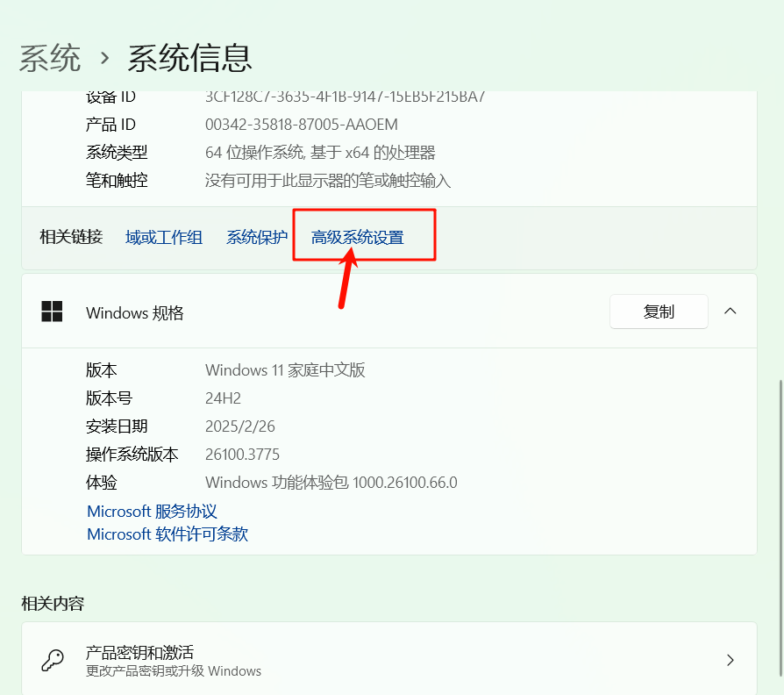Go back to 系统 in the breadcrumb
The height and width of the screenshot is (695, 784).
49,58
